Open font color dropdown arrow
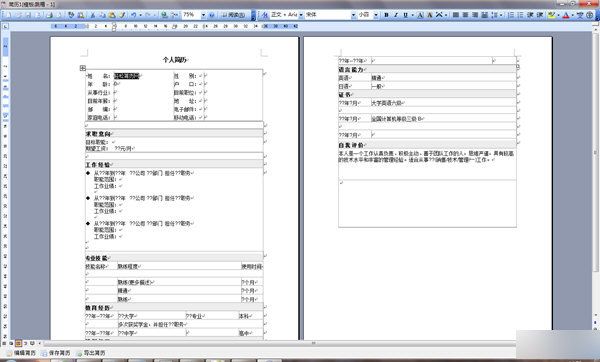This screenshot has width=600, height=362. [x=572, y=15]
